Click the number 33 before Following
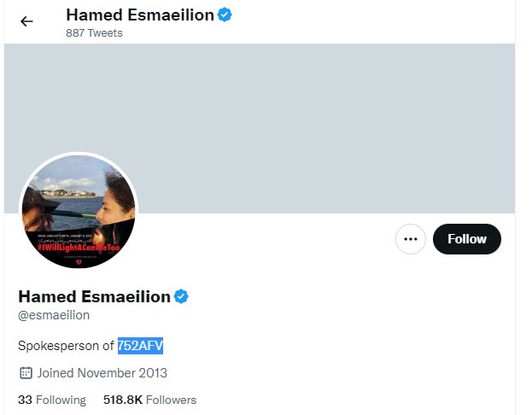Viewport: 532px width, 415px height. click(x=25, y=400)
